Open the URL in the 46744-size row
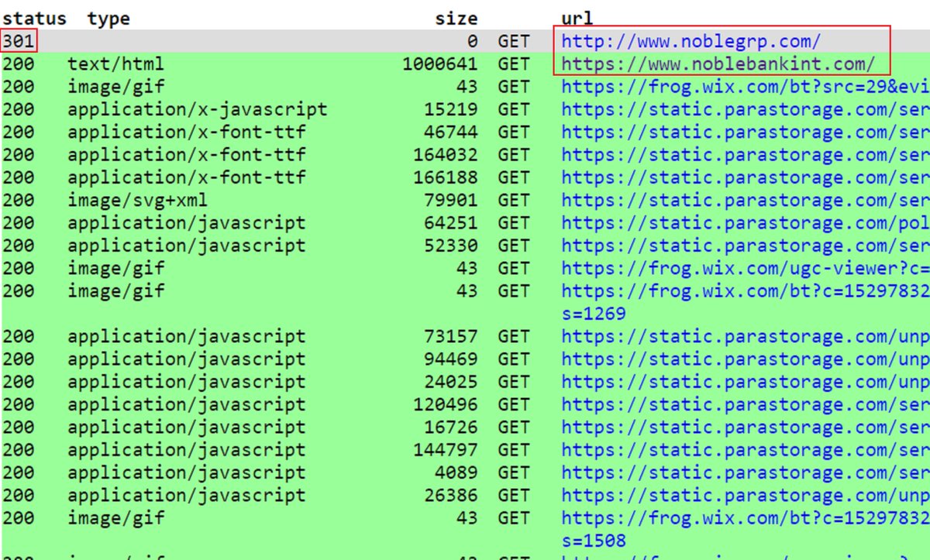Viewport: 930px width, 560px height. pyautogui.click(x=746, y=132)
